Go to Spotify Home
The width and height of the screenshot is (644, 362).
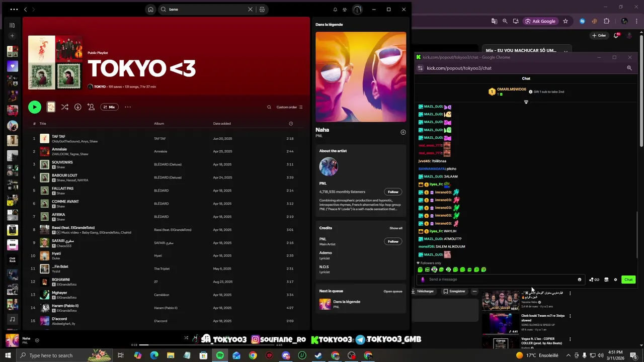pyautogui.click(x=150, y=9)
